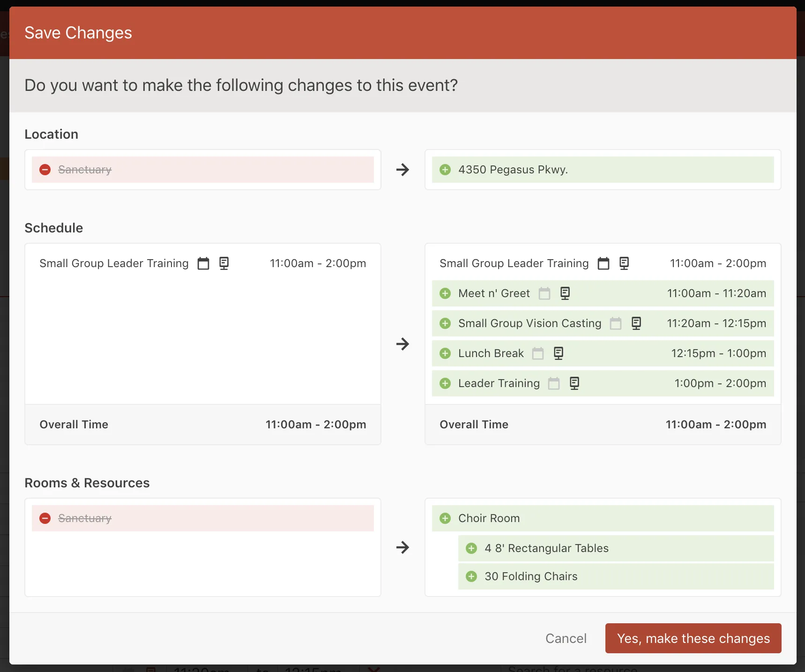The image size is (805, 672).
Task: Click green plus icon beside Choir Room
Action: [445, 518]
